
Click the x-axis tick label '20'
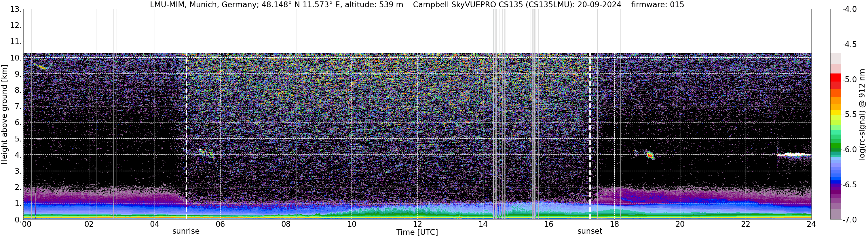click(x=680, y=224)
